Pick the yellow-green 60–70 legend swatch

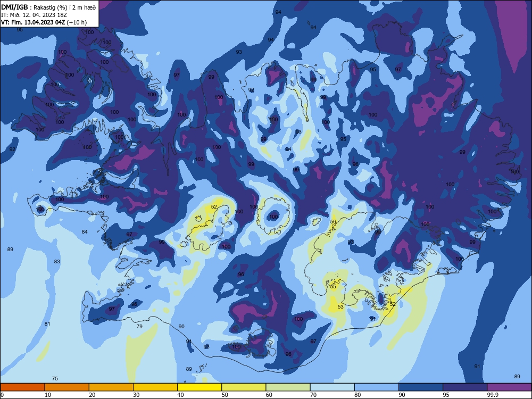click(x=288, y=387)
